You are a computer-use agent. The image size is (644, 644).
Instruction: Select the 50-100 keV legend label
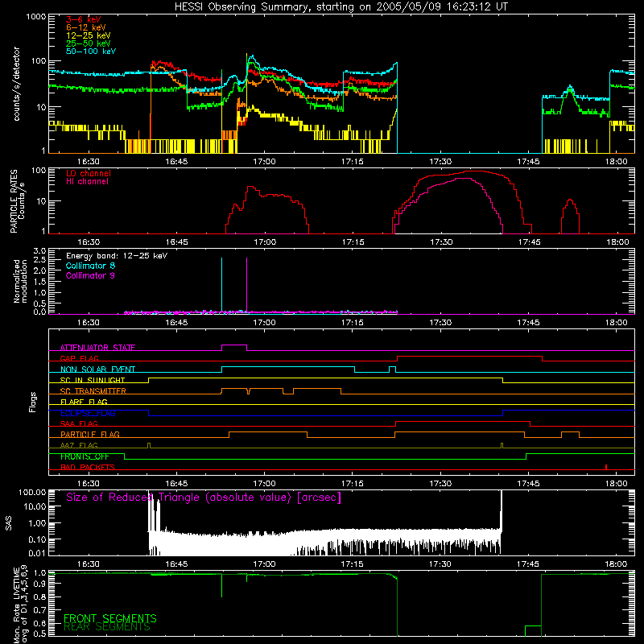tap(91, 52)
